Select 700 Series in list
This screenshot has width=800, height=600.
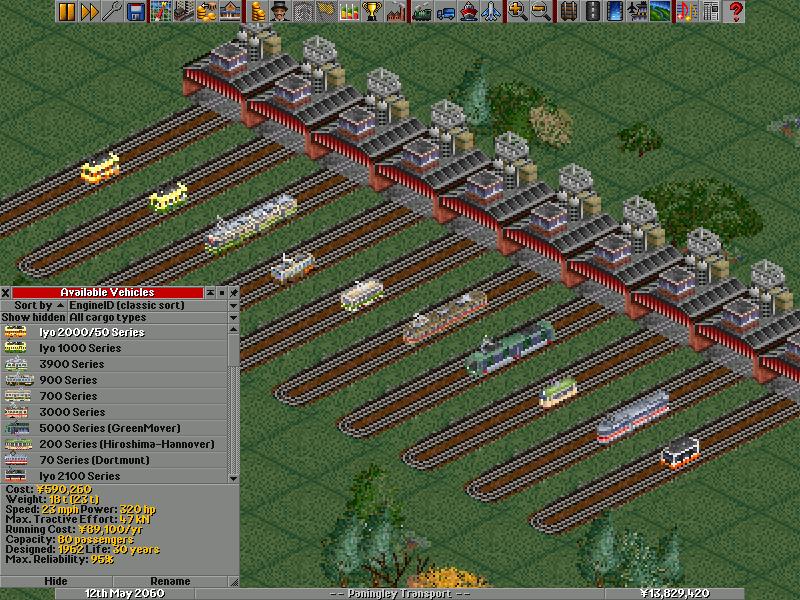pyautogui.click(x=114, y=396)
